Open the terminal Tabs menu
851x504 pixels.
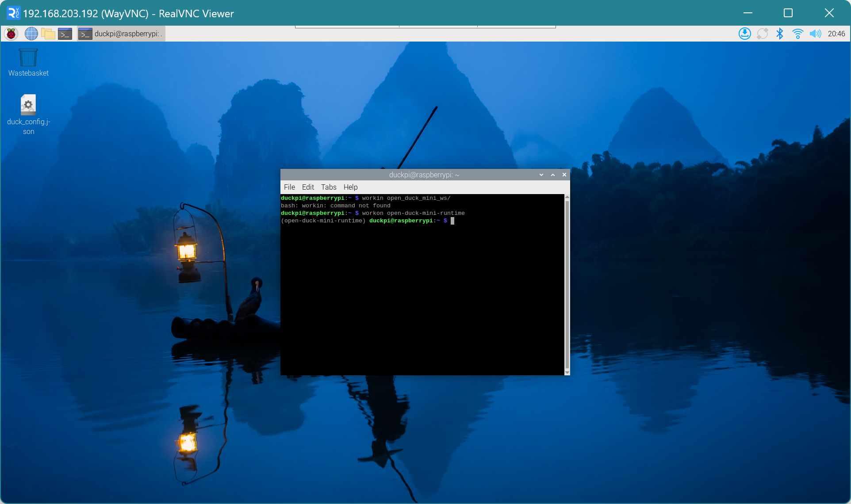coord(329,187)
